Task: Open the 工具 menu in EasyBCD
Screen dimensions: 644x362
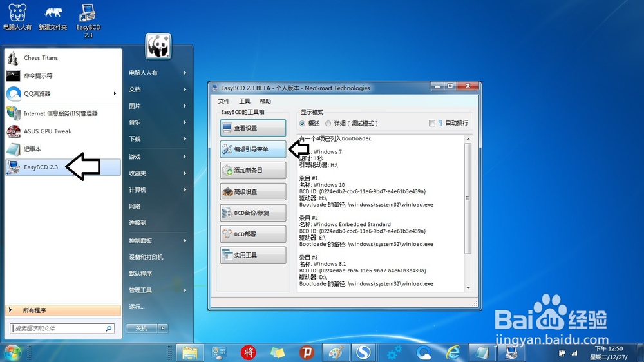Action: [245, 101]
